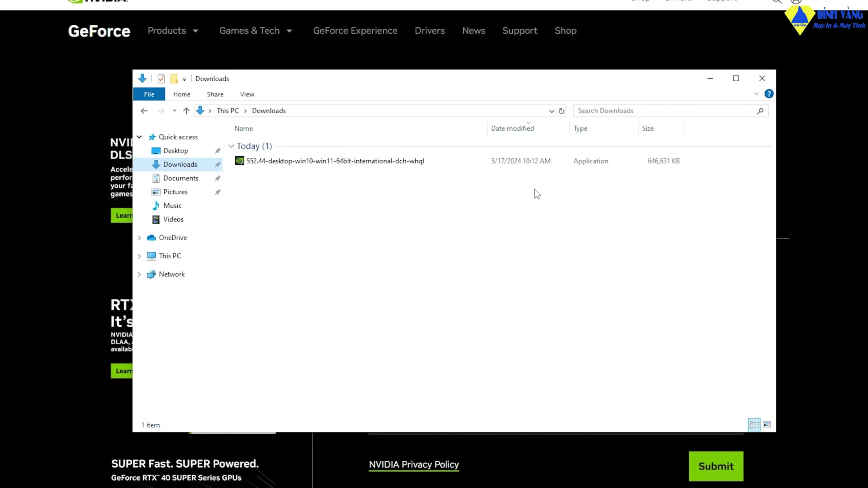Click the pin icon beside Documents

click(x=218, y=178)
